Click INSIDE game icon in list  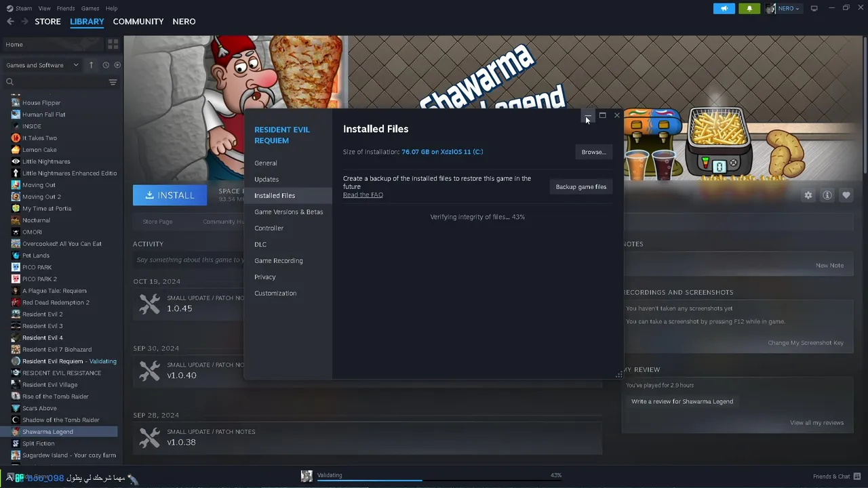[16, 126]
